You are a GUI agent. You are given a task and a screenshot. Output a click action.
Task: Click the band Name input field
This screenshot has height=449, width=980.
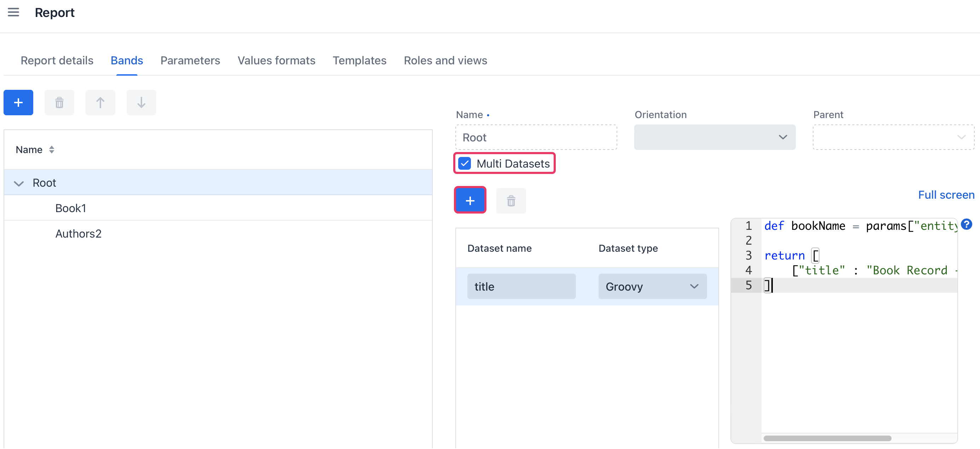click(x=536, y=137)
